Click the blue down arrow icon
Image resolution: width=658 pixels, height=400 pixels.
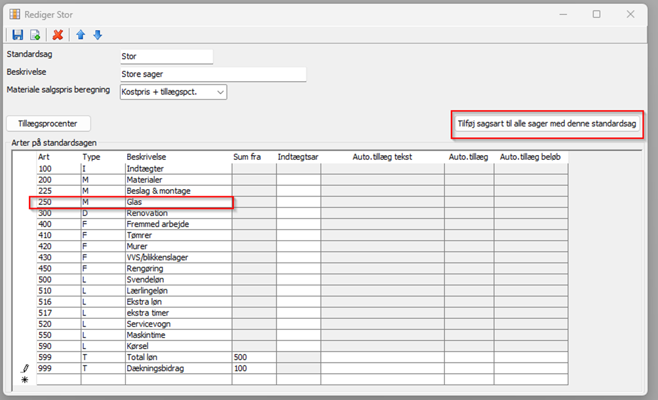pyautogui.click(x=98, y=35)
